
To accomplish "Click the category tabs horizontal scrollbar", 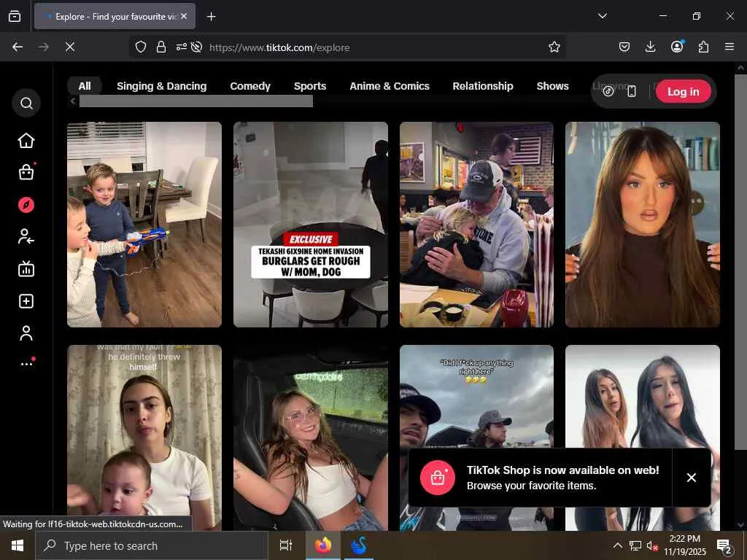I will click(x=196, y=101).
